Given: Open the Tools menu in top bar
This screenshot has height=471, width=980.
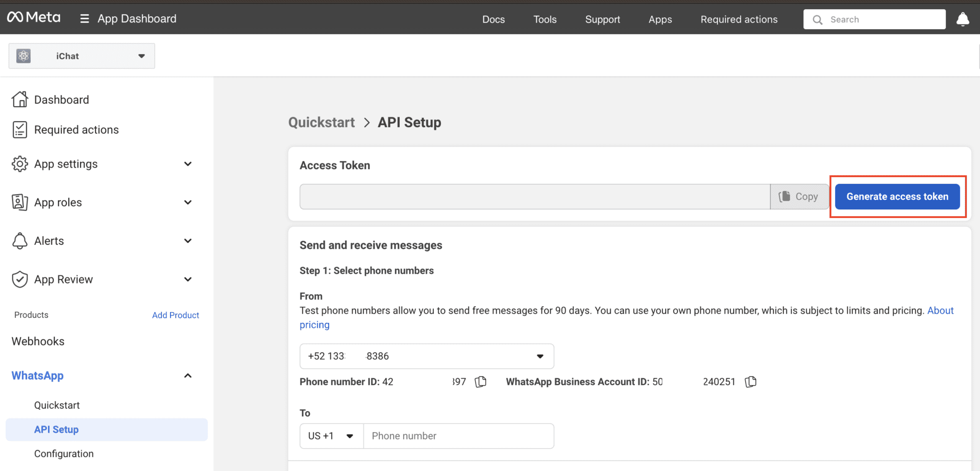Looking at the screenshot, I should 545,19.
